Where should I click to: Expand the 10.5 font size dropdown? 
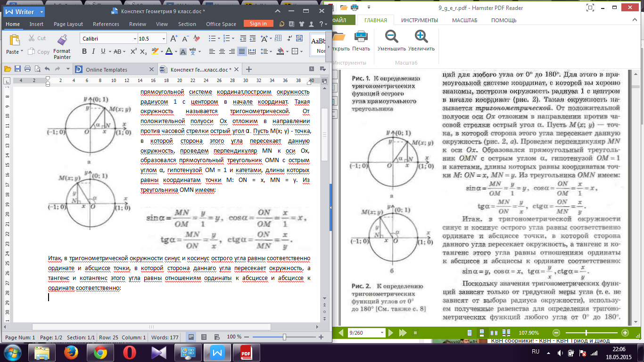pos(164,39)
